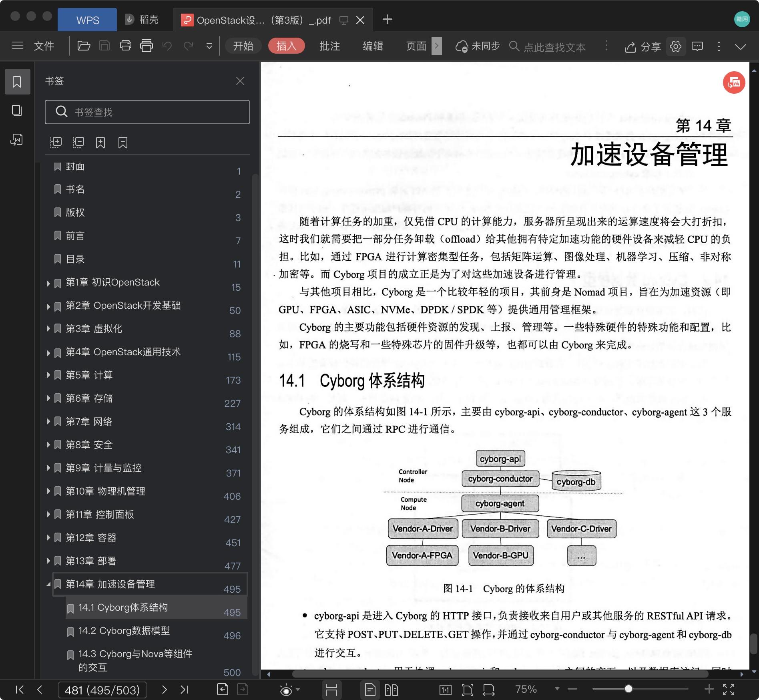Expand the 第1章 初识OpenStack bookmark
The height and width of the screenshot is (700, 759).
[x=48, y=284]
